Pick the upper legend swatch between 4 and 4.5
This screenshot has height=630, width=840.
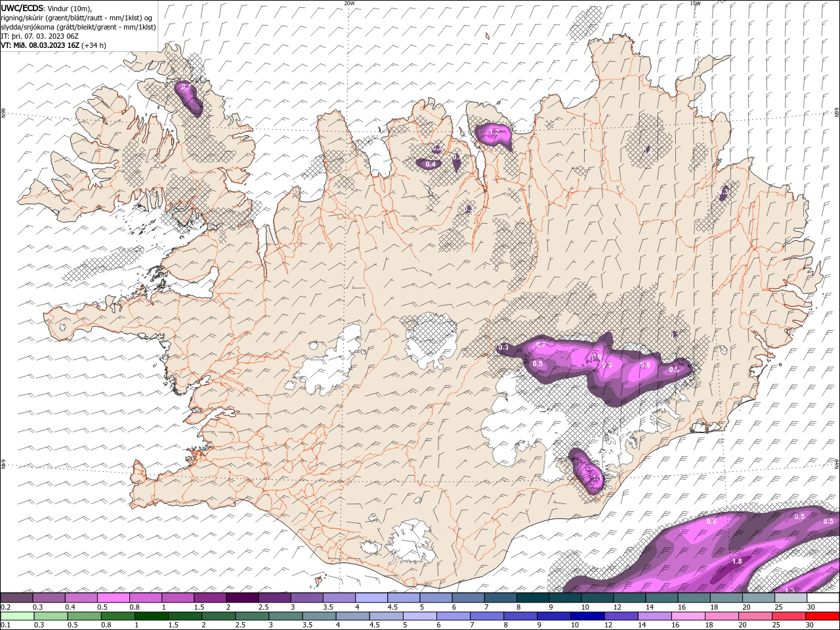pyautogui.click(x=371, y=598)
